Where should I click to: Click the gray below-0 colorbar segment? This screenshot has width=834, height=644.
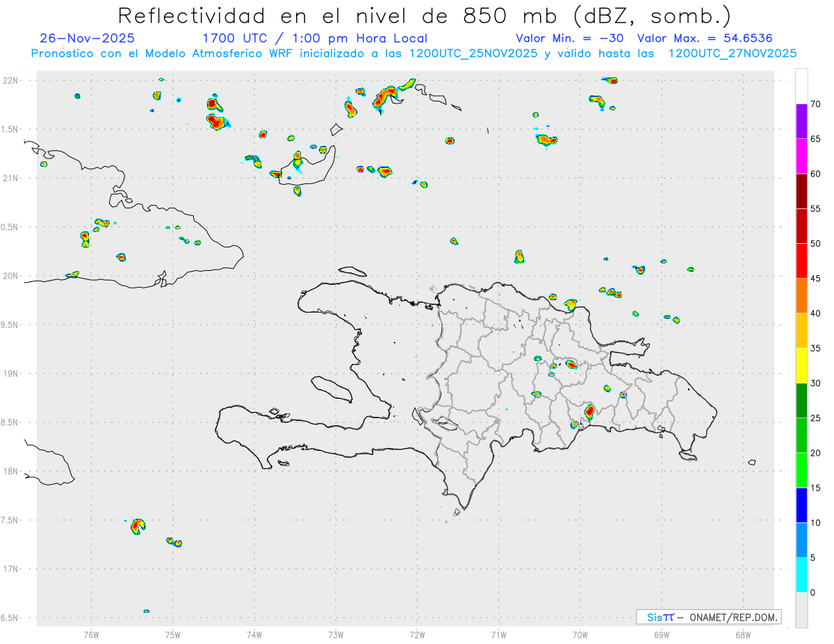801,610
